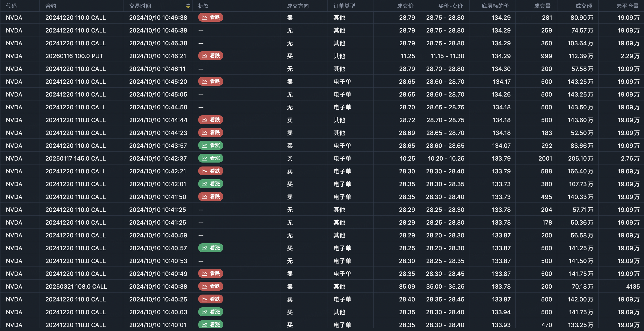Sort by the 成交价 column header
The width and height of the screenshot is (644, 331).
(405, 6)
